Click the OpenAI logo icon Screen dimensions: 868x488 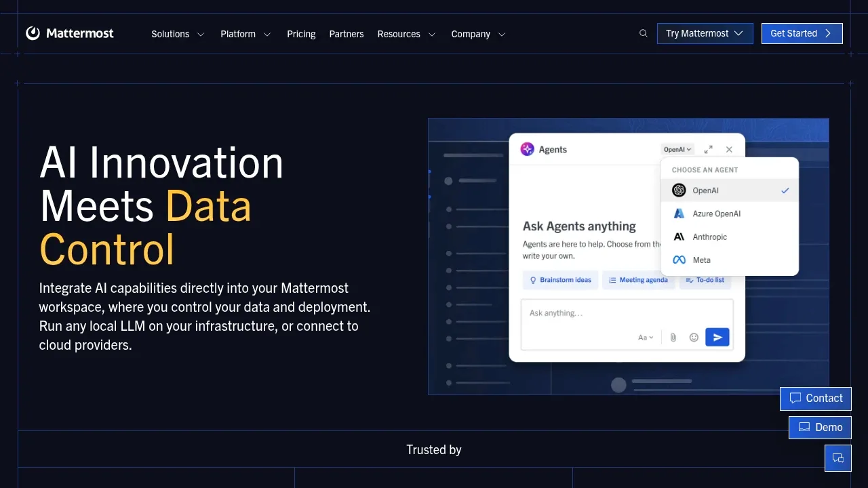pyautogui.click(x=679, y=190)
